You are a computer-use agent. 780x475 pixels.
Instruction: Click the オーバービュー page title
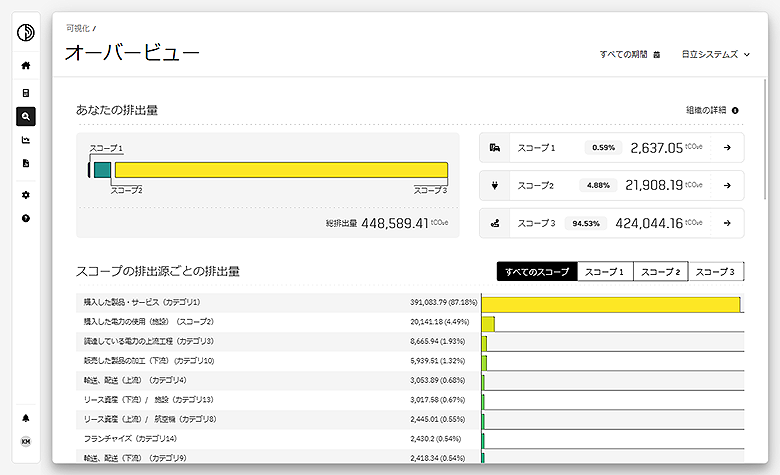(132, 53)
